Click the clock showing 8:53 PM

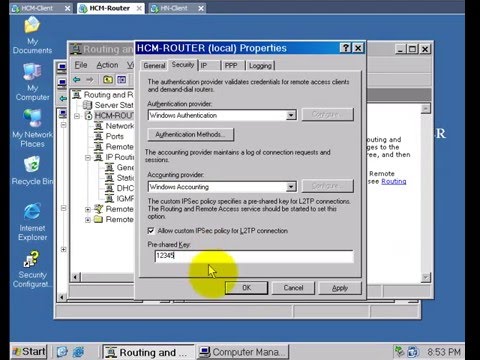pyautogui.click(x=444, y=352)
